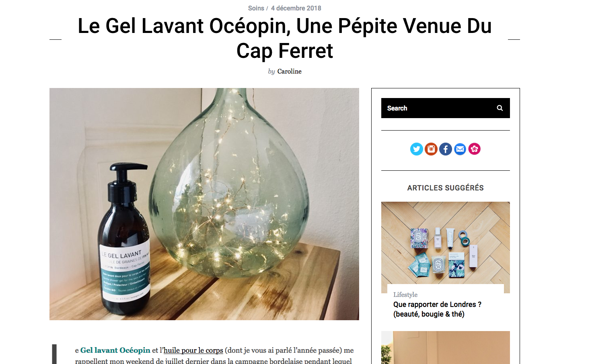Open article Que rapporter de Londres
This screenshot has height=364, width=590.
pyautogui.click(x=437, y=309)
